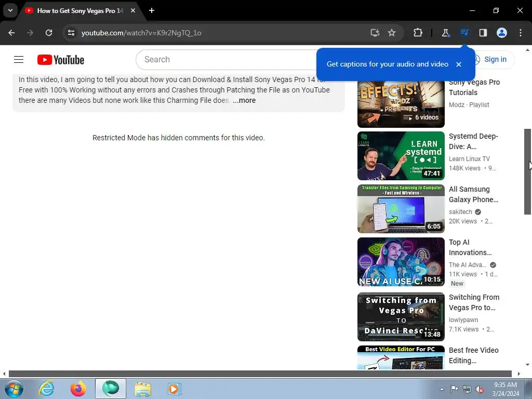
Task: Open Chrome three-dot menu
Action: (521, 33)
